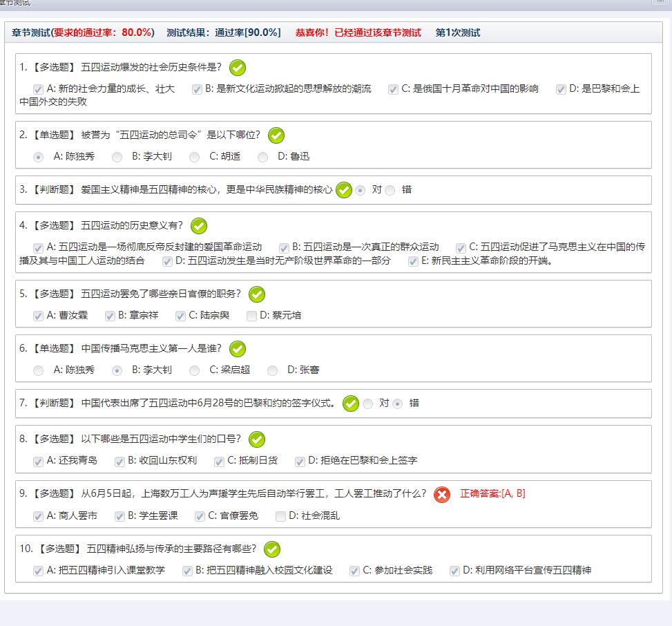The image size is (672, 626).
Task: Click the green checkmark icon beside question 2
Action: click(276, 135)
